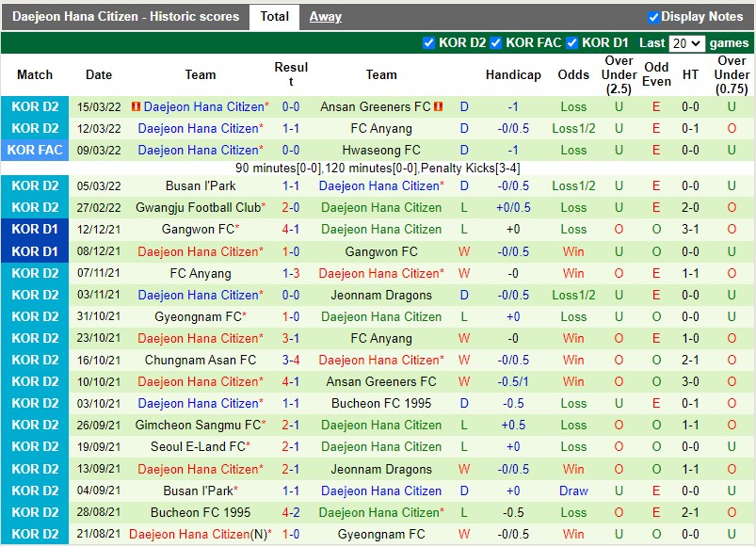
Task: Click the 4-1 score of Gangwon match
Action: [x=291, y=230]
